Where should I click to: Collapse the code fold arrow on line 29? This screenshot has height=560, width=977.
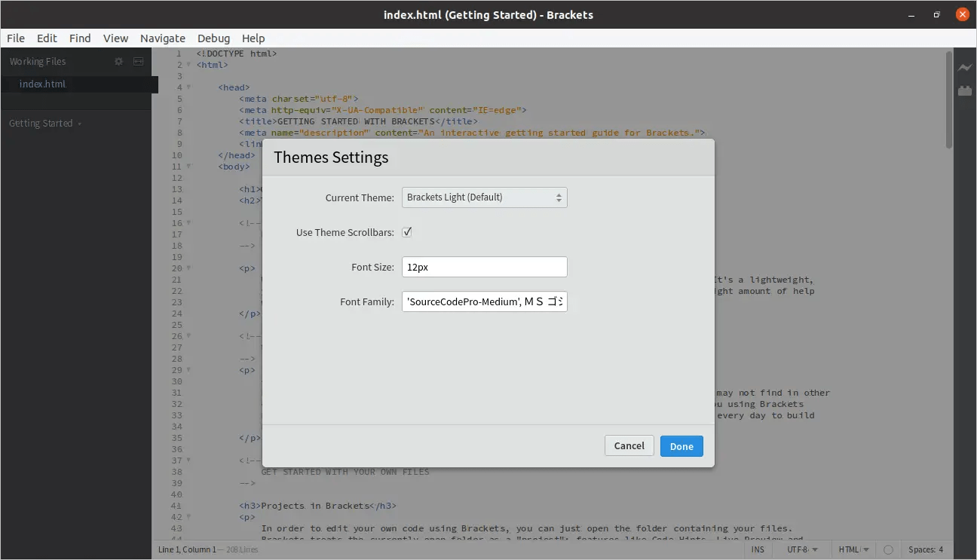pos(188,369)
